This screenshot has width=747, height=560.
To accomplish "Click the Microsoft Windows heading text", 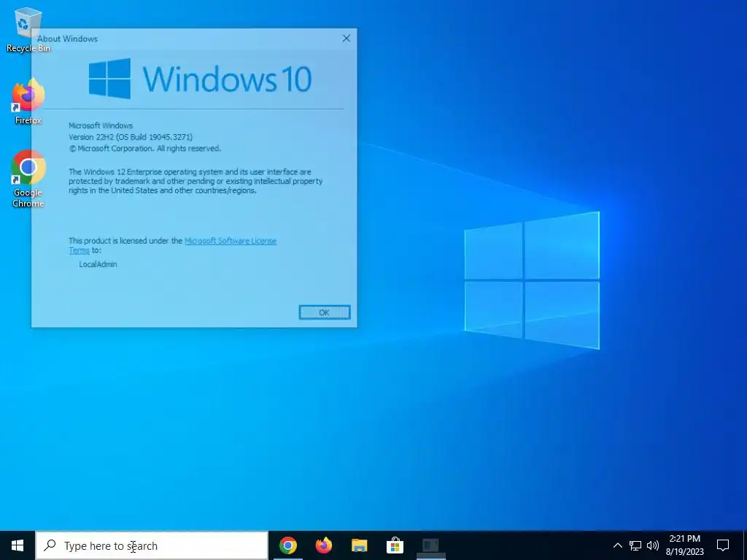I will pyautogui.click(x=101, y=125).
